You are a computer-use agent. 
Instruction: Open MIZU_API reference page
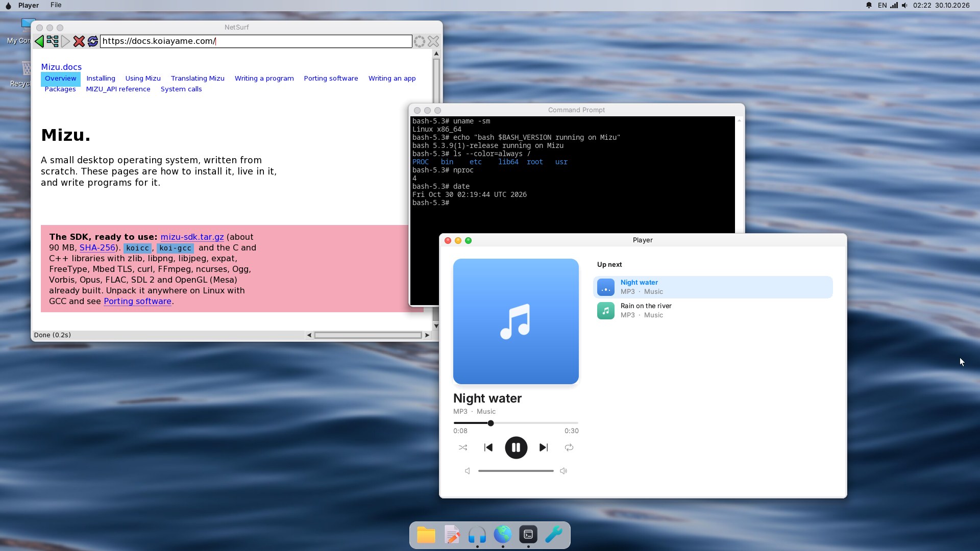click(x=118, y=89)
